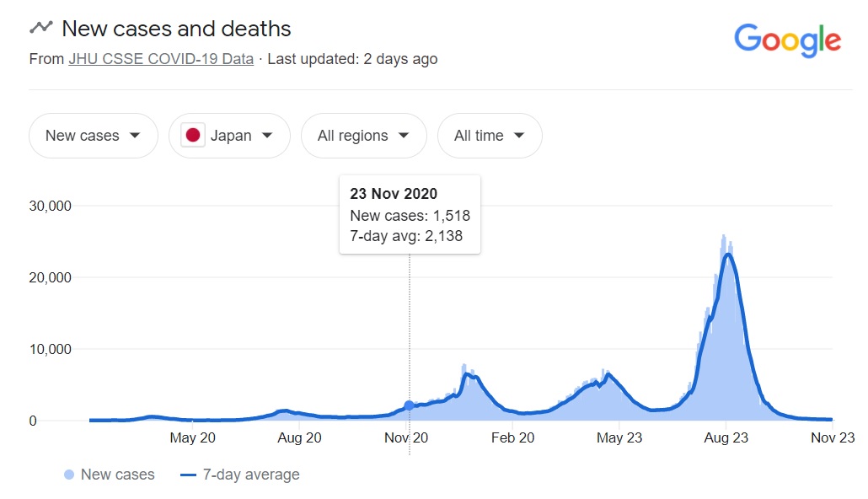868x499 pixels.
Task: Open the Japan country dropdown
Action: (x=229, y=136)
